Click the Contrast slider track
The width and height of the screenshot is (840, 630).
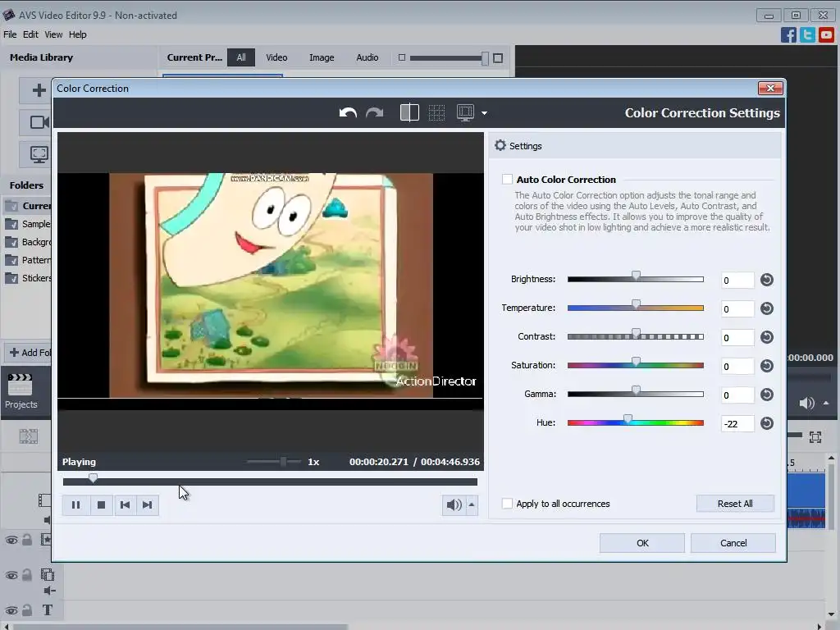636,337
